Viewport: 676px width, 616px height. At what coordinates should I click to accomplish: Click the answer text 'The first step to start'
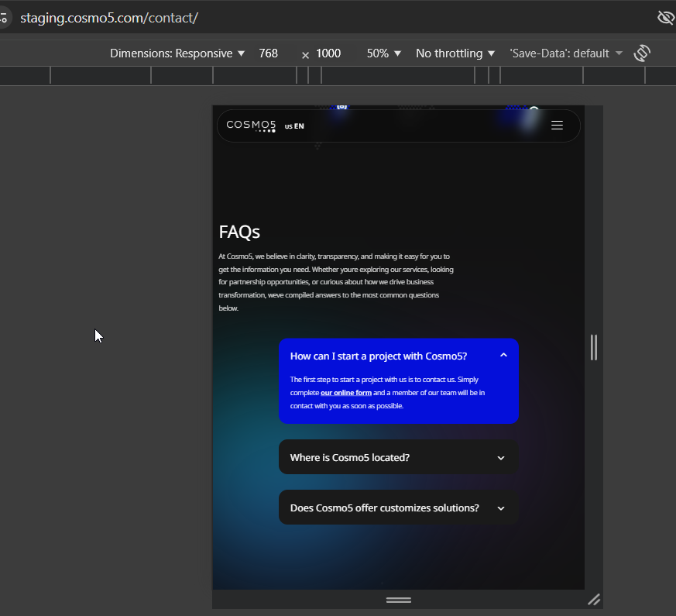point(387,393)
